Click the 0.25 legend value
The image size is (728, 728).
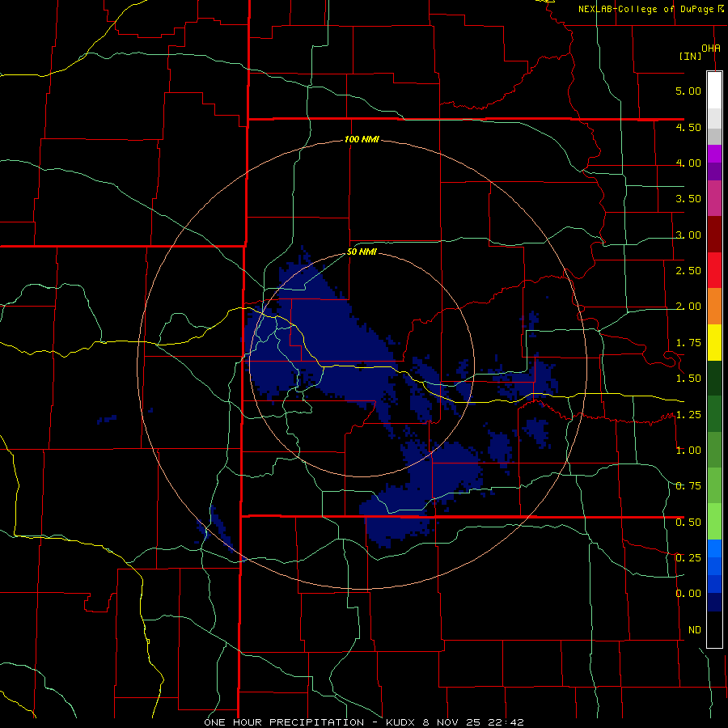pos(688,558)
